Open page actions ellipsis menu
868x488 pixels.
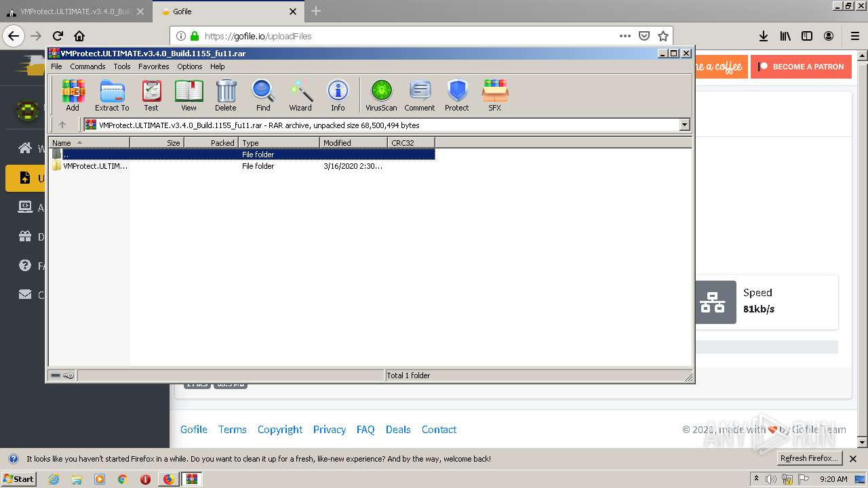click(x=625, y=36)
